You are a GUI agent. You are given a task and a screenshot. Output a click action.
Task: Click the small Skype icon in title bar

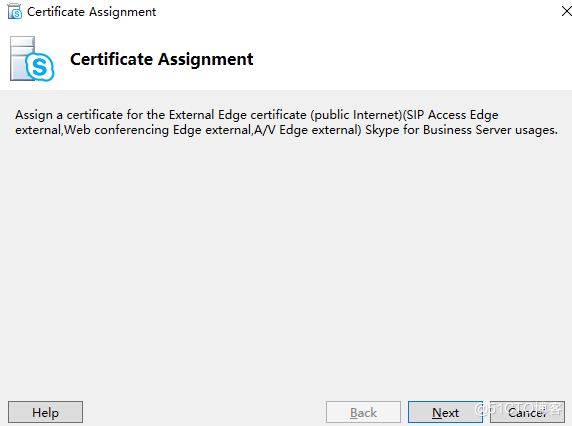[15, 11]
